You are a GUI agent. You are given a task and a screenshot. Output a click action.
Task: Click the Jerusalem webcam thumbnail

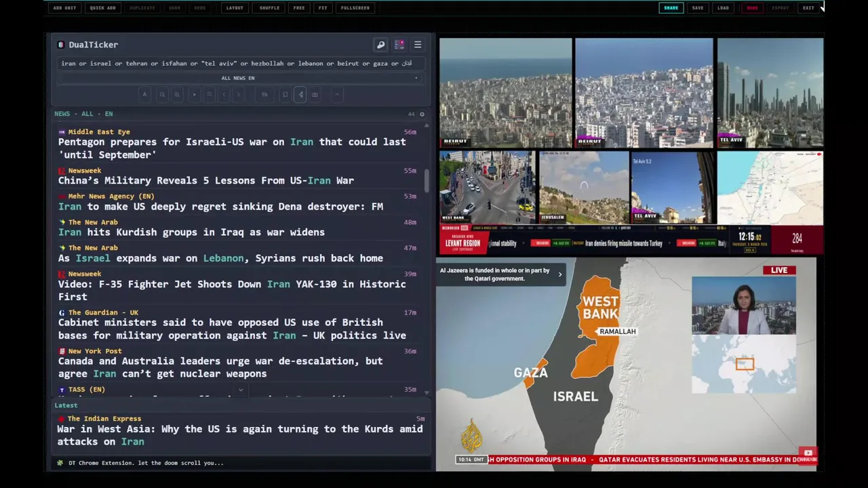(x=584, y=188)
